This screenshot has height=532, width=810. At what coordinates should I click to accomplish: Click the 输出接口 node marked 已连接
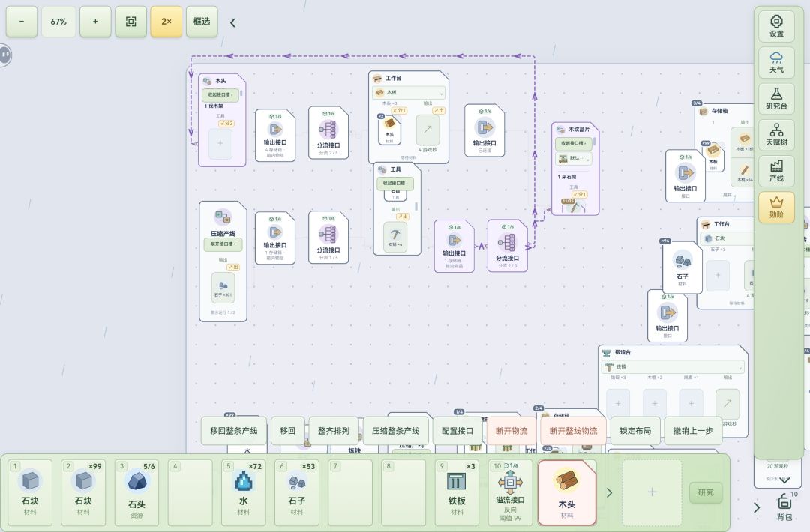pos(484,130)
